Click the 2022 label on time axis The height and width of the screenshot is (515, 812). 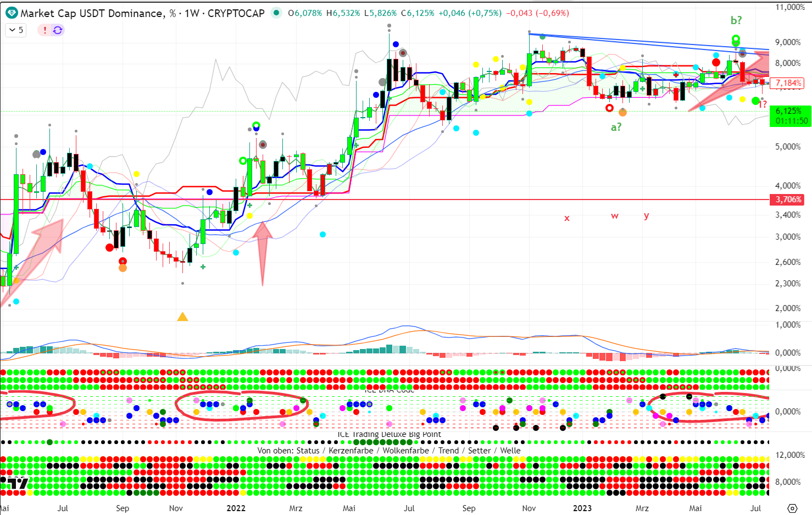click(x=236, y=508)
